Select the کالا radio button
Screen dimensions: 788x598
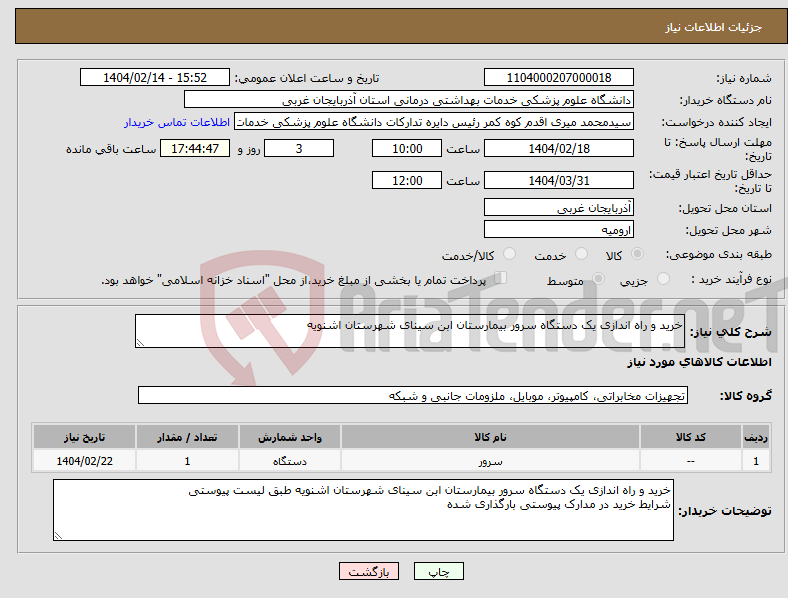tap(637, 254)
